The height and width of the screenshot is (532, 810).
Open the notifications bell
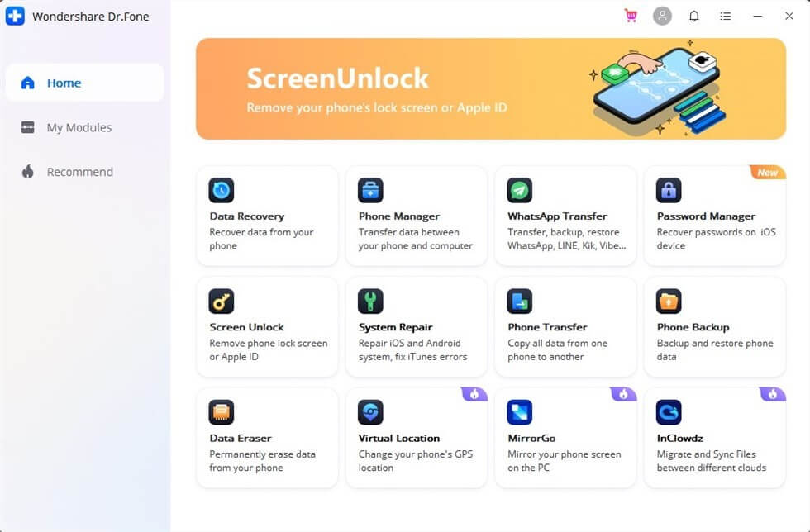(694, 16)
